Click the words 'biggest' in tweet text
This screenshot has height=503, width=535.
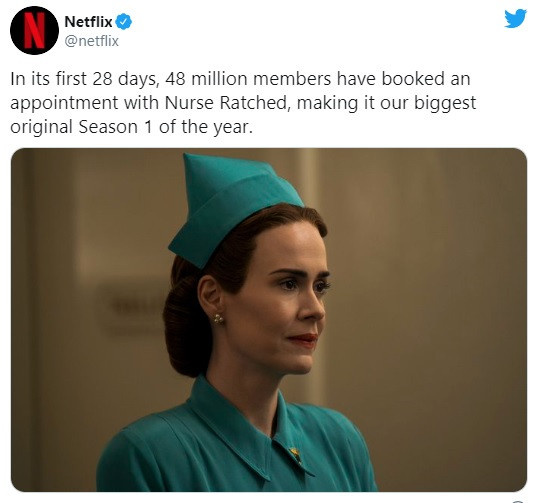pyautogui.click(x=445, y=103)
